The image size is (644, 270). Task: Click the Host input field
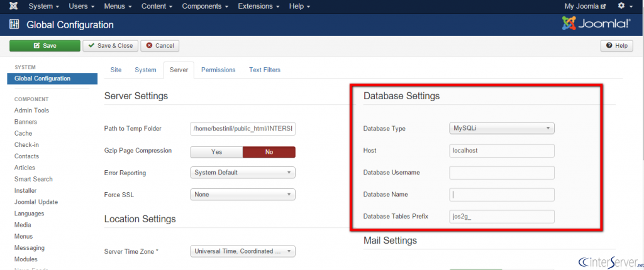[502, 151]
